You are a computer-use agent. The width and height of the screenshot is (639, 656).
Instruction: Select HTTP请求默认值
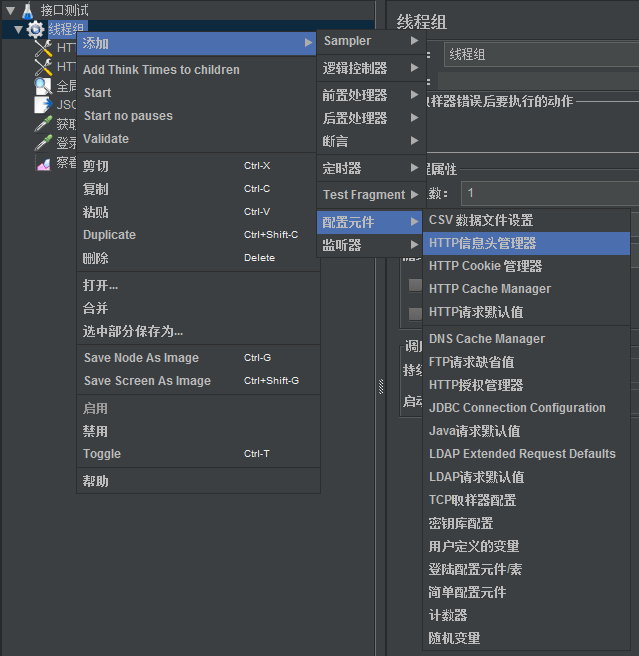[x=526, y=312]
